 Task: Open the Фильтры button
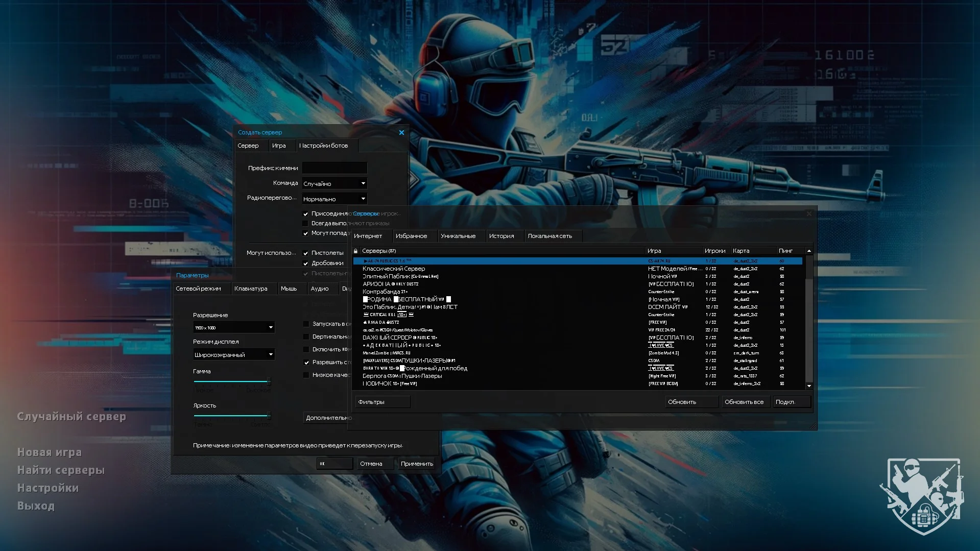tap(382, 402)
